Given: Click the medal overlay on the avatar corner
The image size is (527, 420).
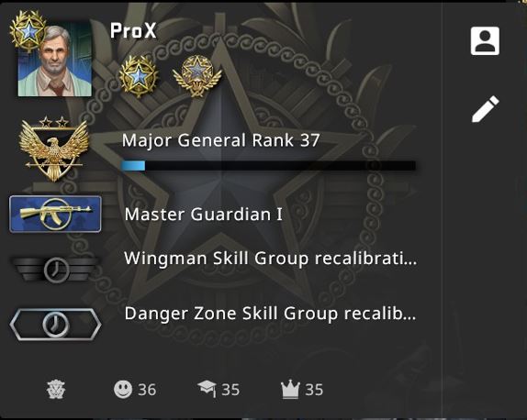Looking at the screenshot, I should point(28,30).
